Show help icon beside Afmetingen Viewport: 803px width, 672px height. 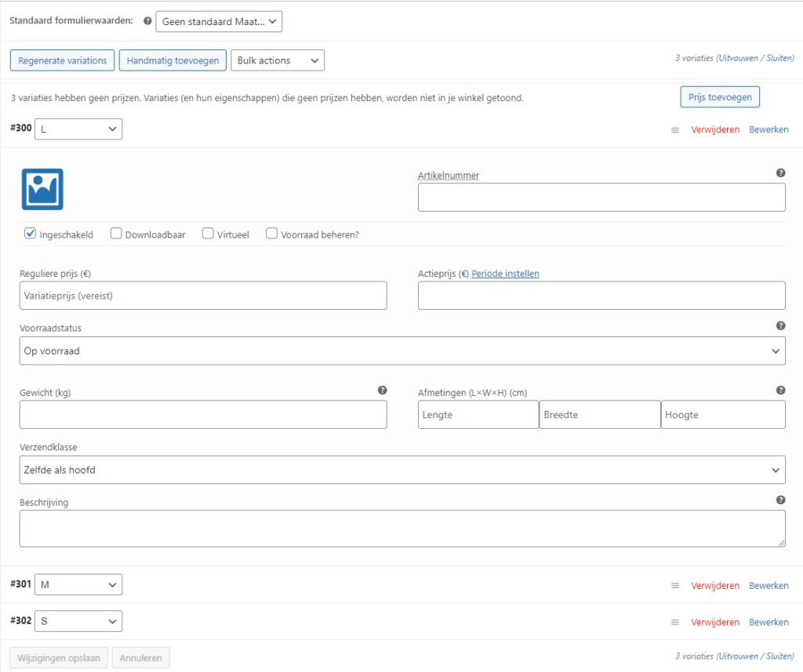click(x=780, y=390)
